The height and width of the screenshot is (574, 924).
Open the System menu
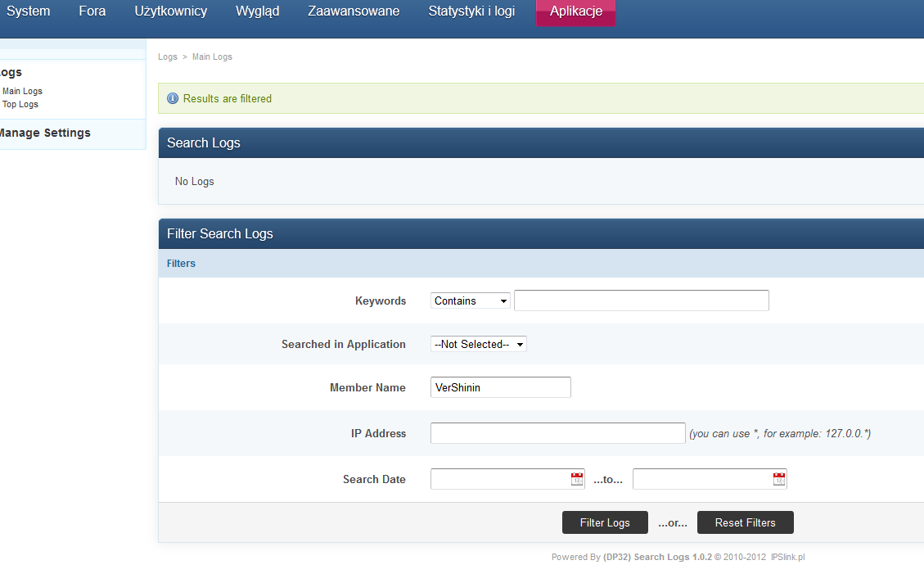click(x=28, y=11)
